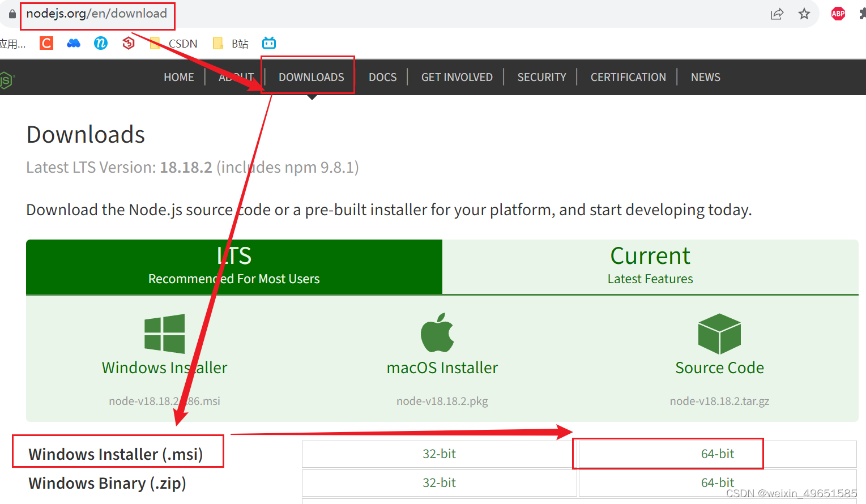Open the ABP Adblock Plus extension
Screen dimensions: 866x504
coord(838,14)
